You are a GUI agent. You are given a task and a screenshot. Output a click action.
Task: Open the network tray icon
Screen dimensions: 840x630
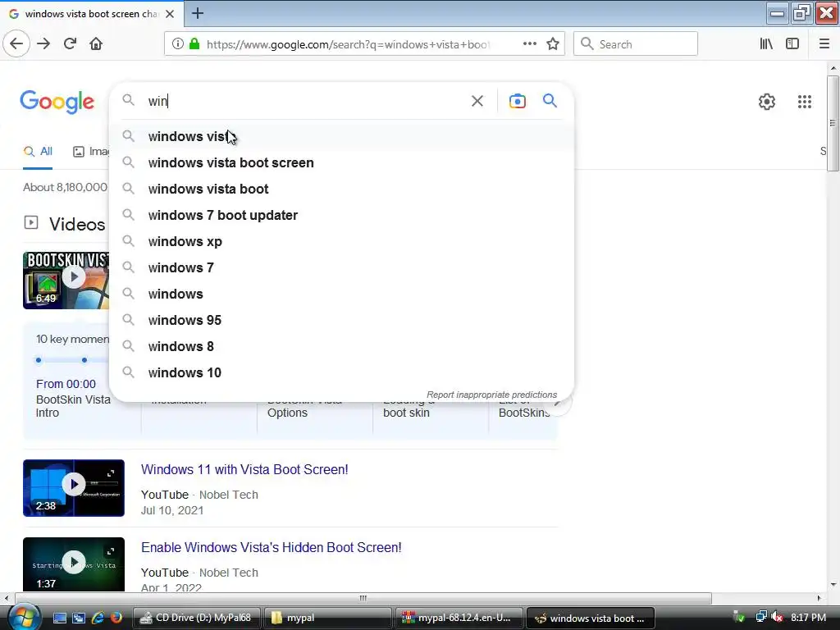pyautogui.click(x=760, y=618)
